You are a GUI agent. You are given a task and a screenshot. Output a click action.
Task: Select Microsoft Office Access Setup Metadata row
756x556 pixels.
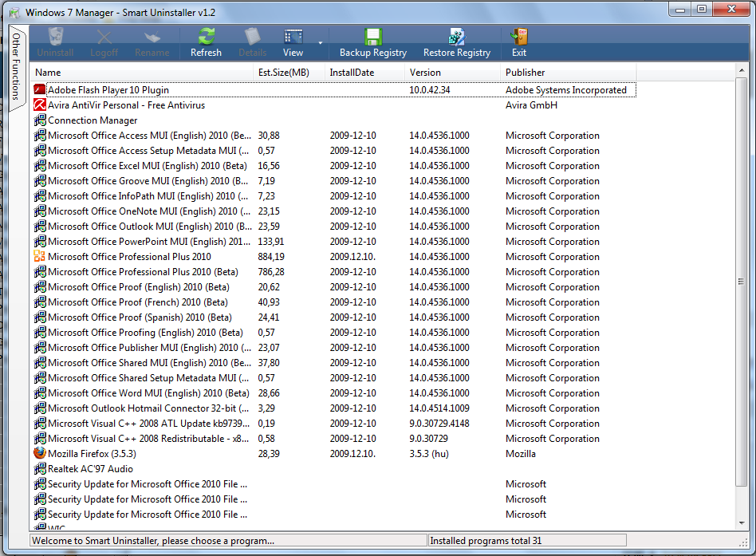click(x=335, y=151)
